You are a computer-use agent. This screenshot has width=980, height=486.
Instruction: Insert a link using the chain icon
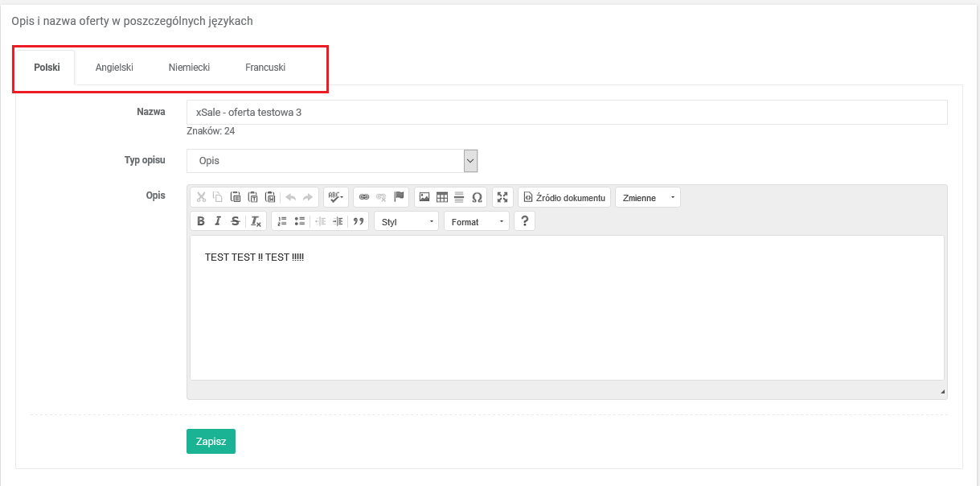(363, 197)
